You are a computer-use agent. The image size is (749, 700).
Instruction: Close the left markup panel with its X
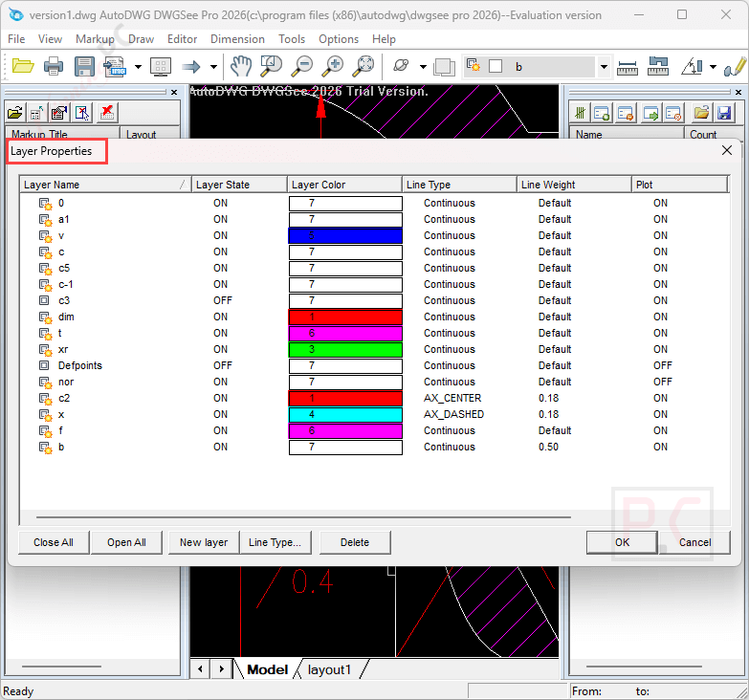pyautogui.click(x=174, y=92)
